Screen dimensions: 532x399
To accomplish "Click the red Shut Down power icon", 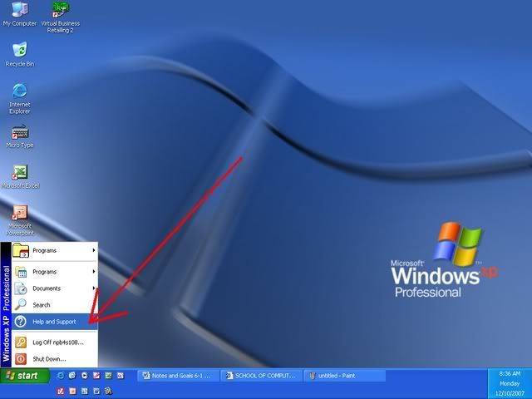I will 20,359.
